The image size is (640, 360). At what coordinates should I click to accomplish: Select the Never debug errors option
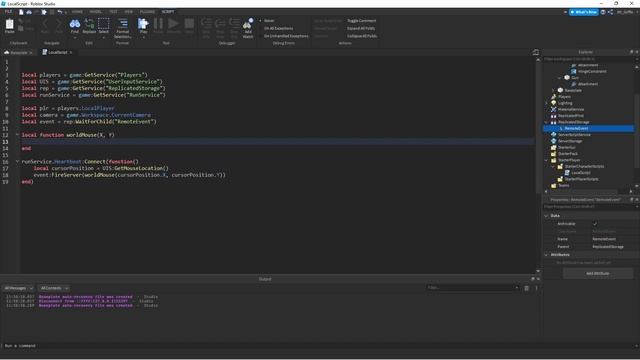(x=269, y=20)
